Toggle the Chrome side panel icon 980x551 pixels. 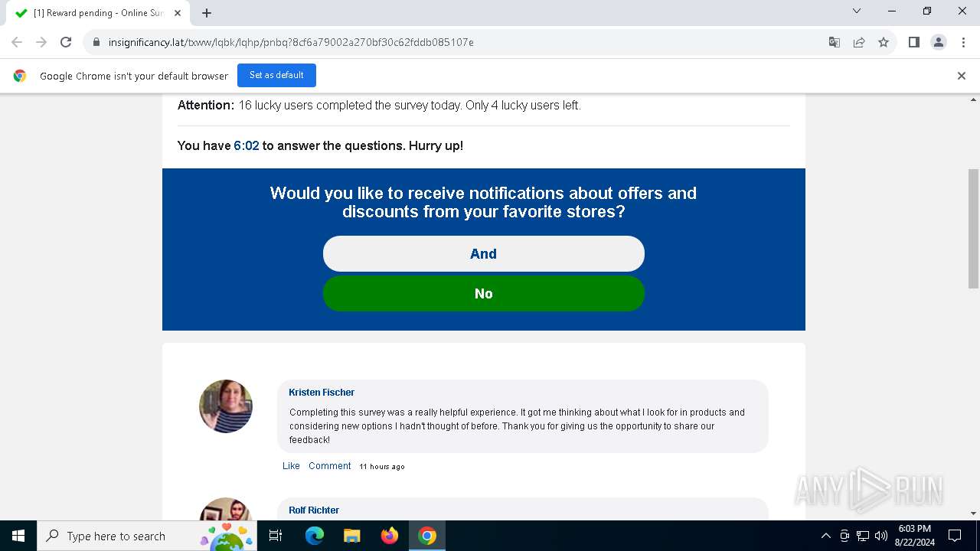tap(913, 42)
